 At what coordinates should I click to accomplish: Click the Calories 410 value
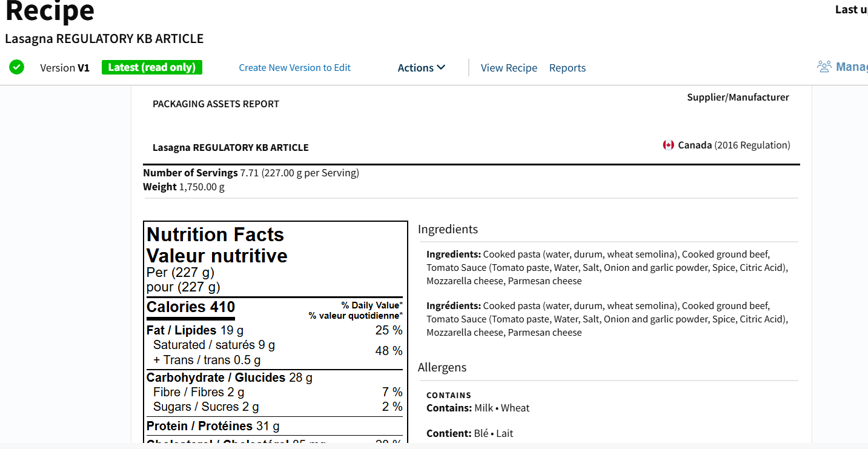pos(190,307)
